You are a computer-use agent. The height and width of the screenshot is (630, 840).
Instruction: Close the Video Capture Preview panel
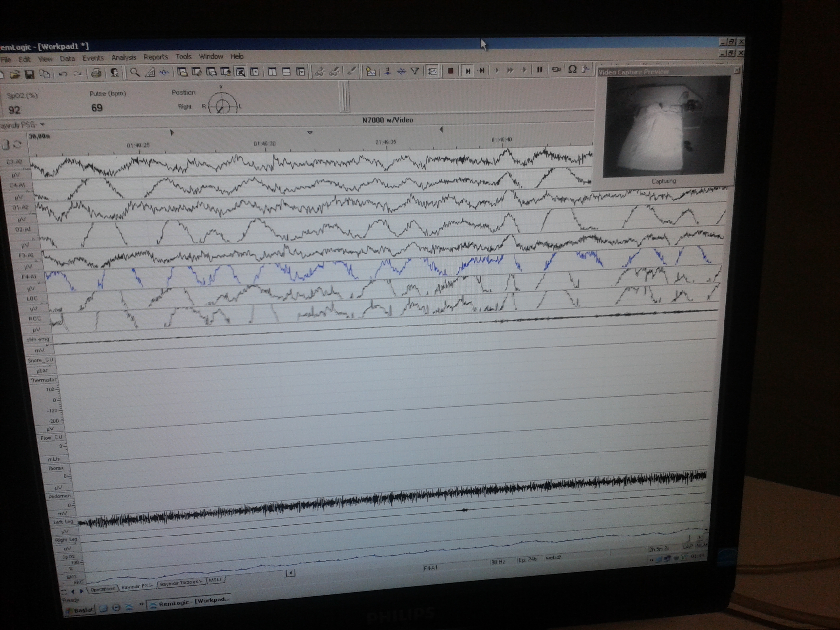tap(736, 70)
